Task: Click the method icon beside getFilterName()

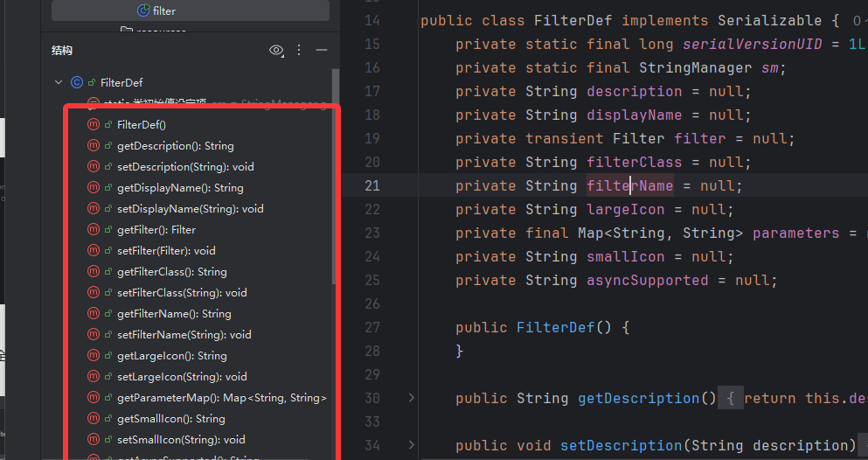Action: tap(94, 314)
